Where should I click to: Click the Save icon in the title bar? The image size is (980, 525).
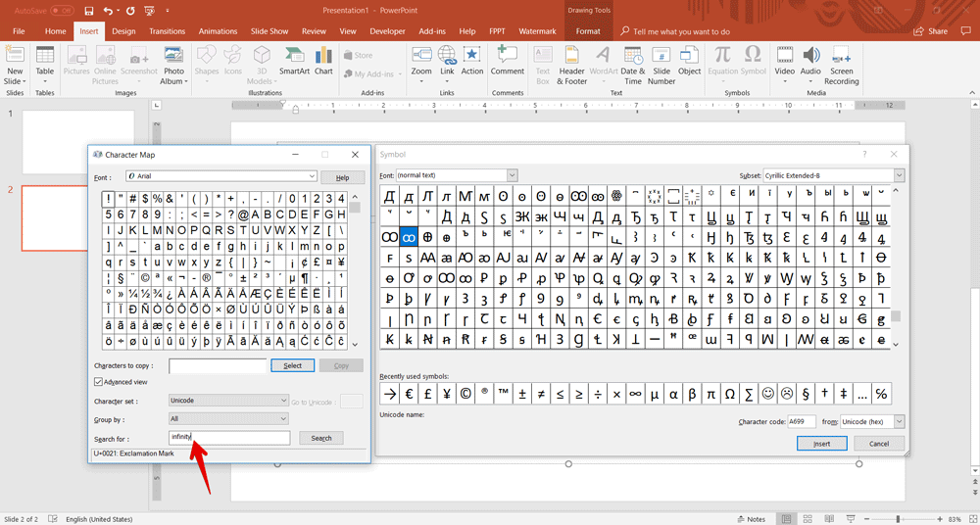coord(89,11)
